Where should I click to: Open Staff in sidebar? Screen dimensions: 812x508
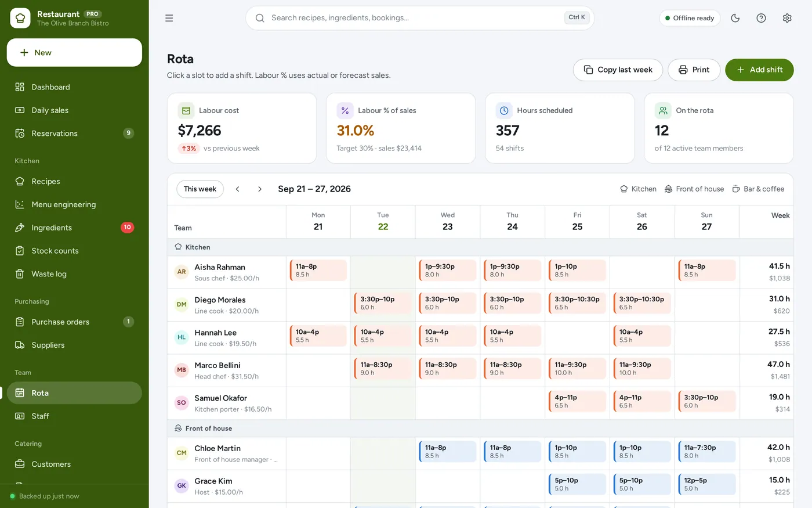tap(74, 416)
